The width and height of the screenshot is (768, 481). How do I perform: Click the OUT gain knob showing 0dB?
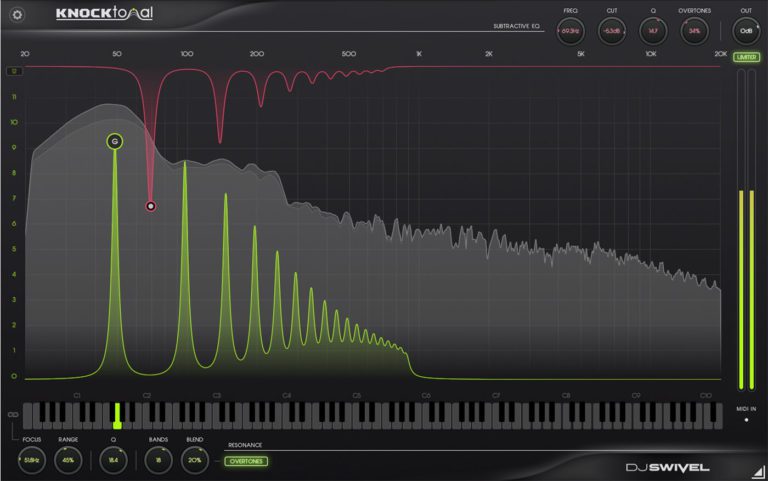click(746, 31)
